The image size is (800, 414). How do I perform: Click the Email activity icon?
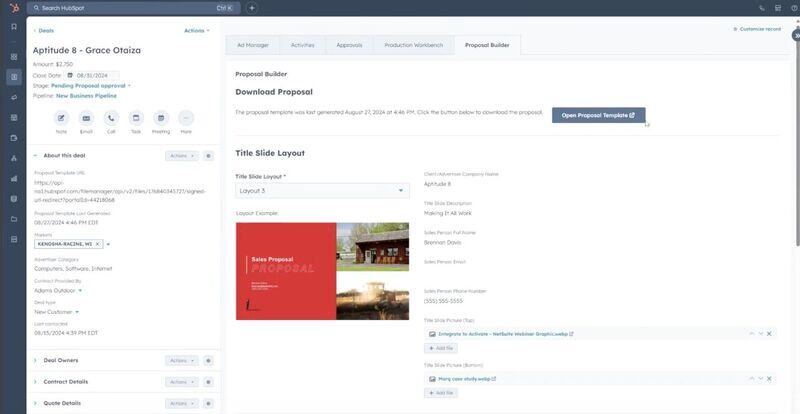(x=86, y=118)
